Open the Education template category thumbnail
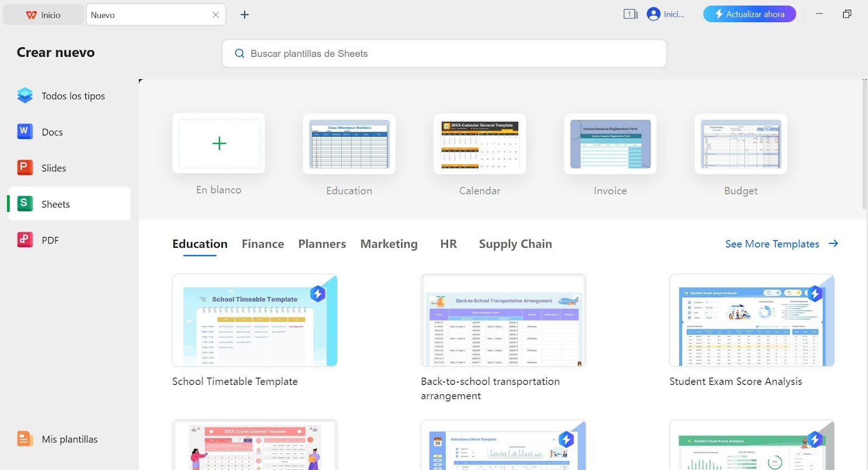Screen dimensions: 868x470 pyautogui.click(x=349, y=144)
